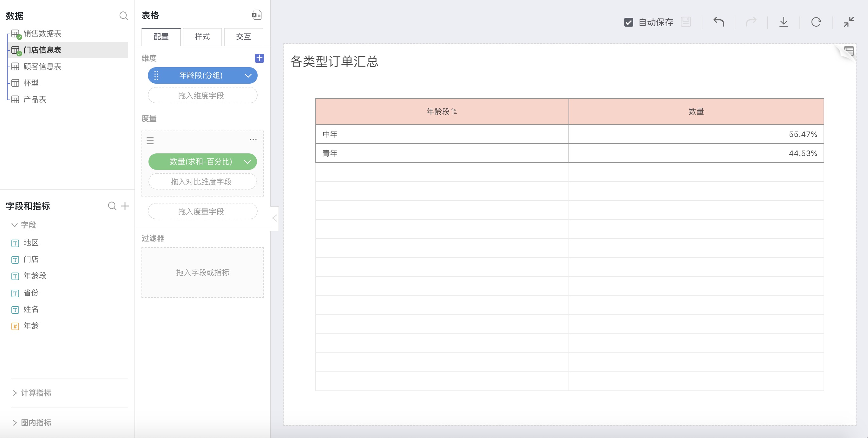Select the 年龄段 field

[35, 276]
